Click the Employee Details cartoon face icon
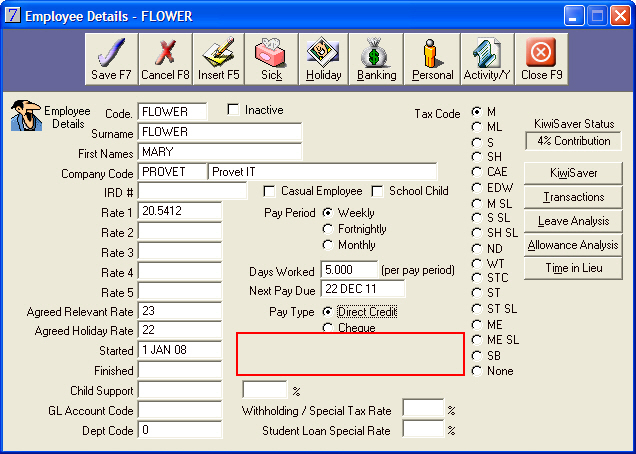 click(26, 116)
